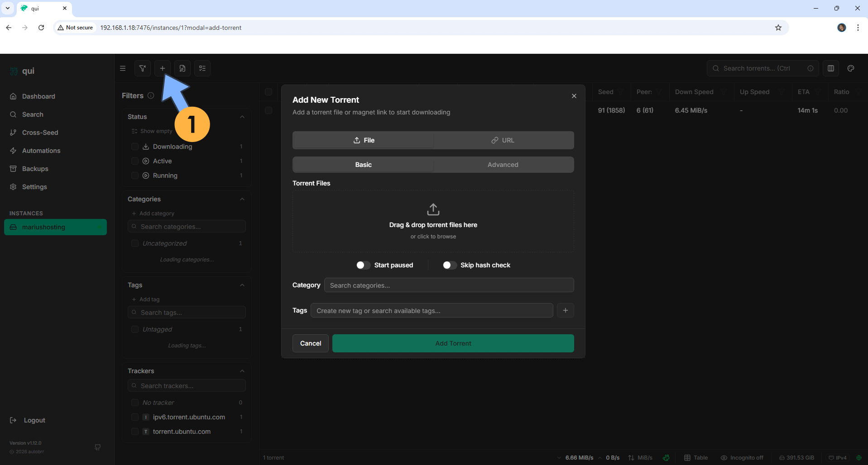Open the theme palette icon
The height and width of the screenshot is (465, 868).
tap(851, 68)
